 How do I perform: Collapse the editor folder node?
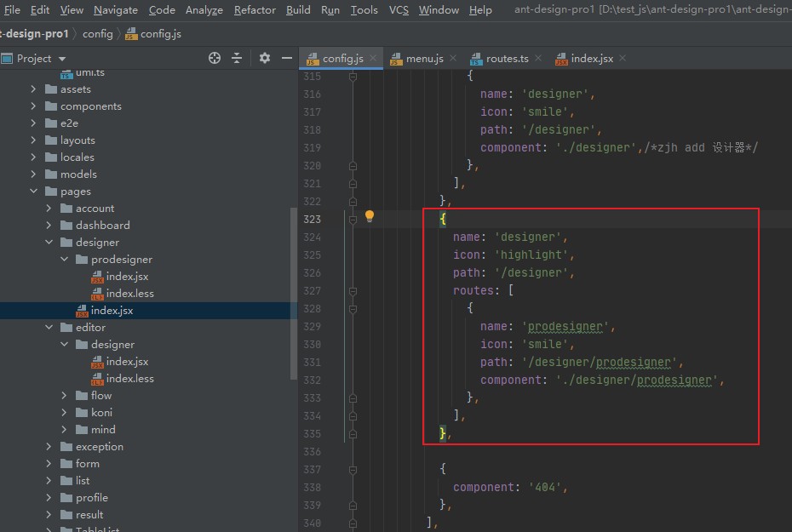pyautogui.click(x=49, y=327)
